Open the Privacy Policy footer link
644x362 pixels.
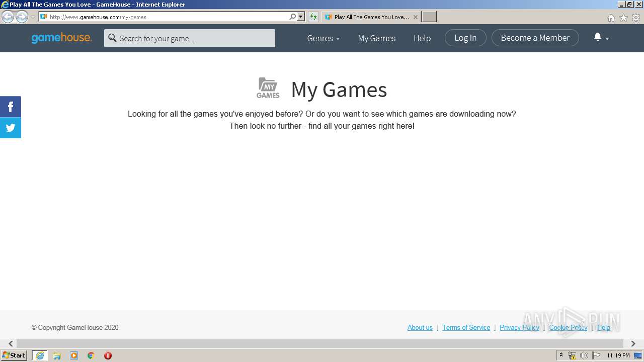point(520,327)
